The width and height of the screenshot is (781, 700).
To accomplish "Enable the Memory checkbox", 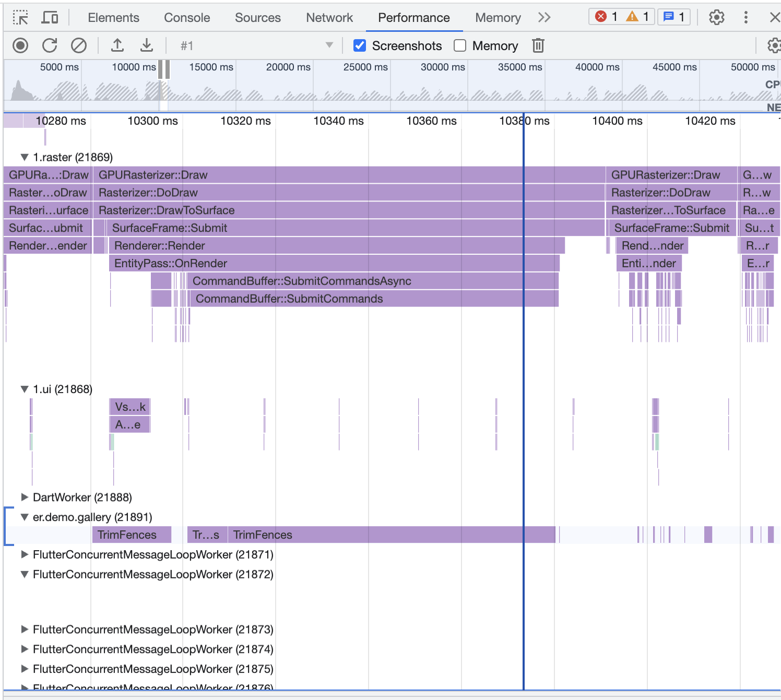I will (x=459, y=45).
